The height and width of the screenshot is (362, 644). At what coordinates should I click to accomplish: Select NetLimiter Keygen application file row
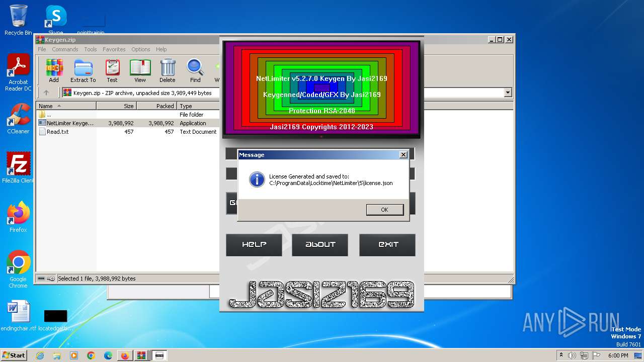pos(128,123)
